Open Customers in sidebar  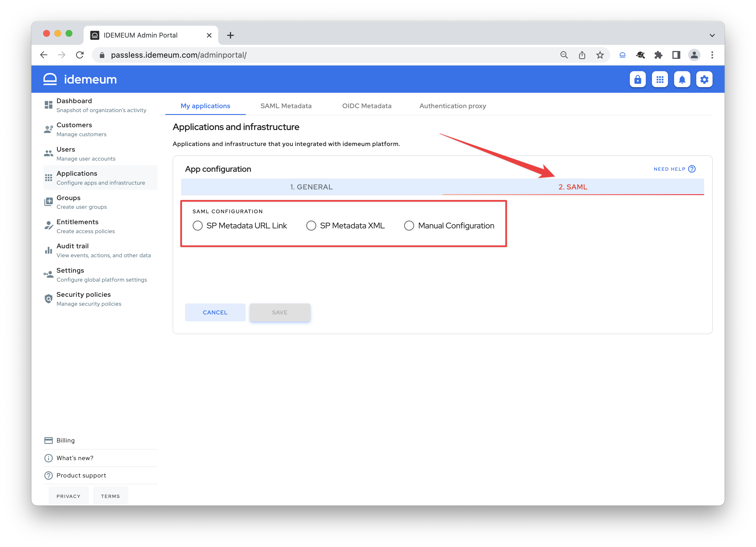pyautogui.click(x=100, y=129)
